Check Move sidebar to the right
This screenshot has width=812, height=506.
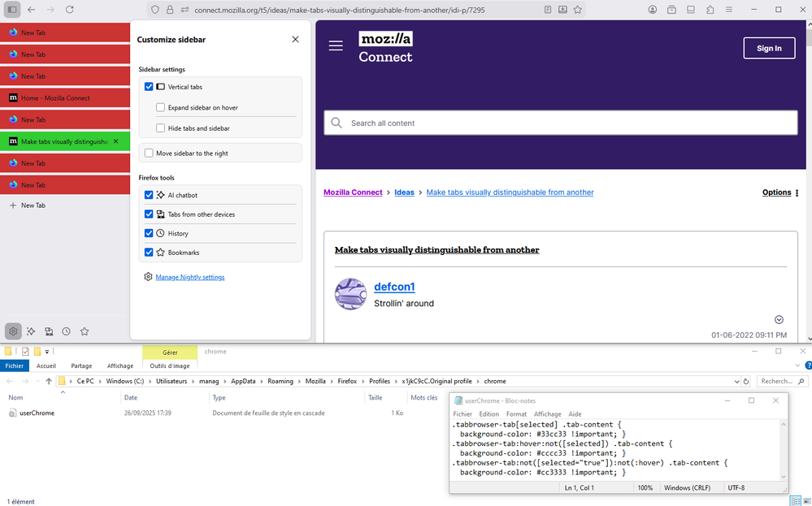(149, 153)
